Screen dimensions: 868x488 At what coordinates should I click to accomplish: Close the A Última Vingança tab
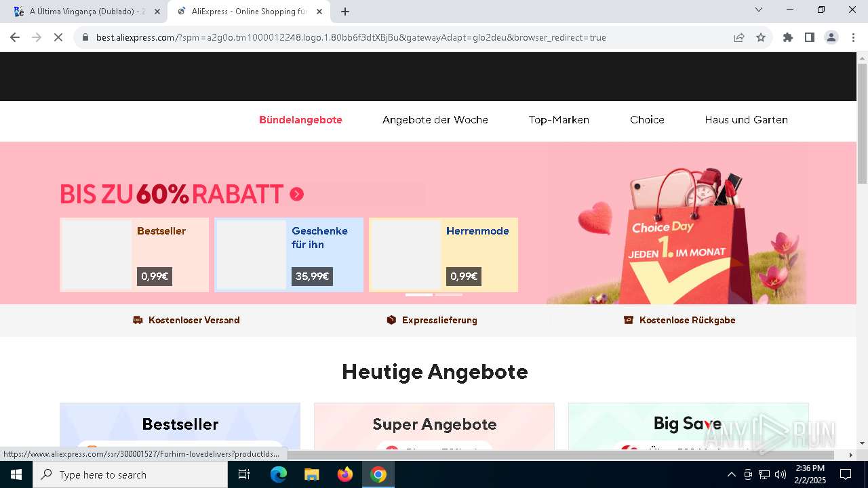click(157, 12)
